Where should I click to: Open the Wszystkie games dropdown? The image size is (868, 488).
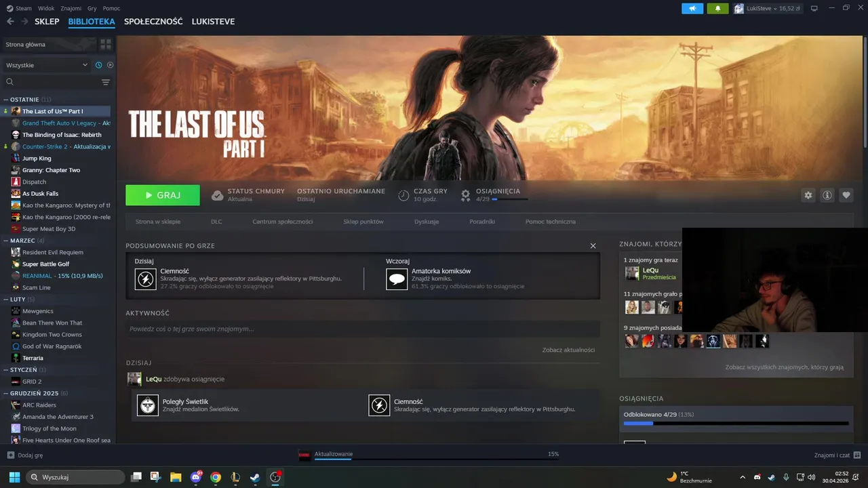[46, 65]
